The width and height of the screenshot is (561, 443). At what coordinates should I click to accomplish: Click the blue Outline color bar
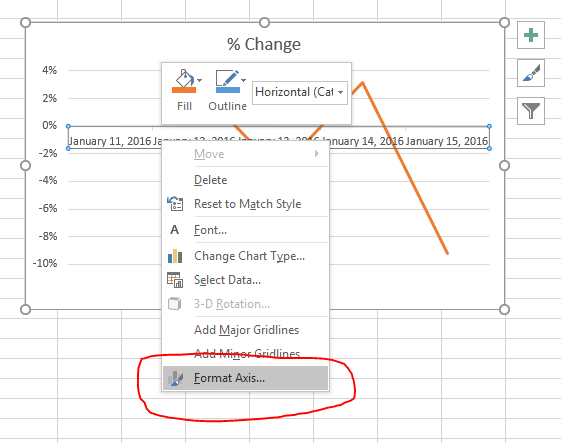(228, 90)
